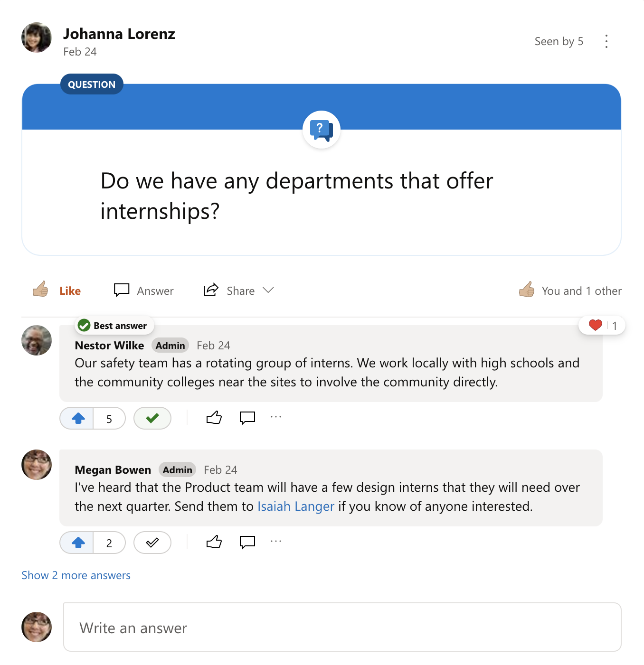Open Isaiah Langer's profile link

point(295,506)
